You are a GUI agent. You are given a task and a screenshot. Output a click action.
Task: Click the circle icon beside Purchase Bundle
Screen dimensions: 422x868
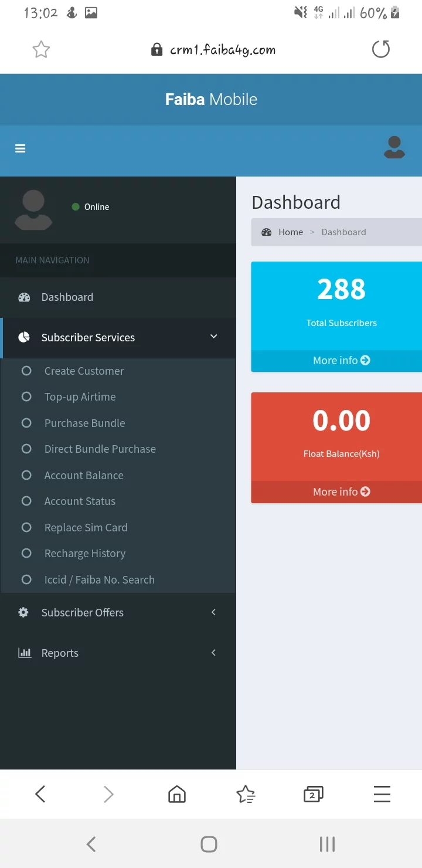tap(26, 423)
